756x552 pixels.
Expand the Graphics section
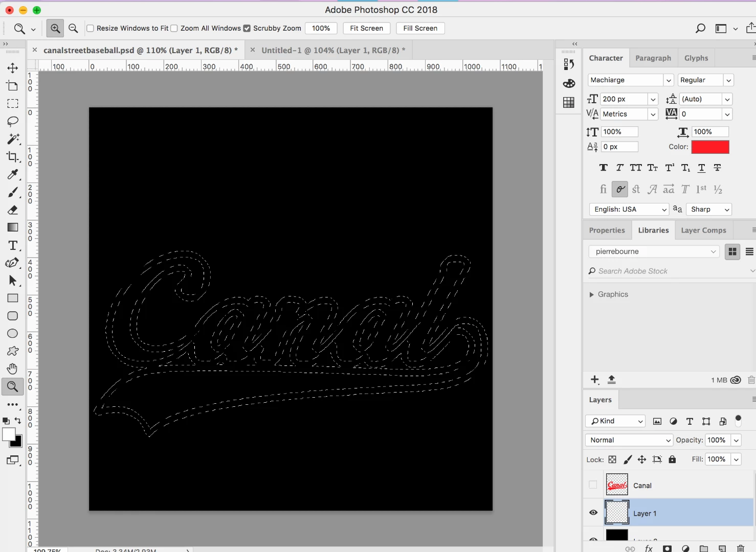click(x=592, y=294)
